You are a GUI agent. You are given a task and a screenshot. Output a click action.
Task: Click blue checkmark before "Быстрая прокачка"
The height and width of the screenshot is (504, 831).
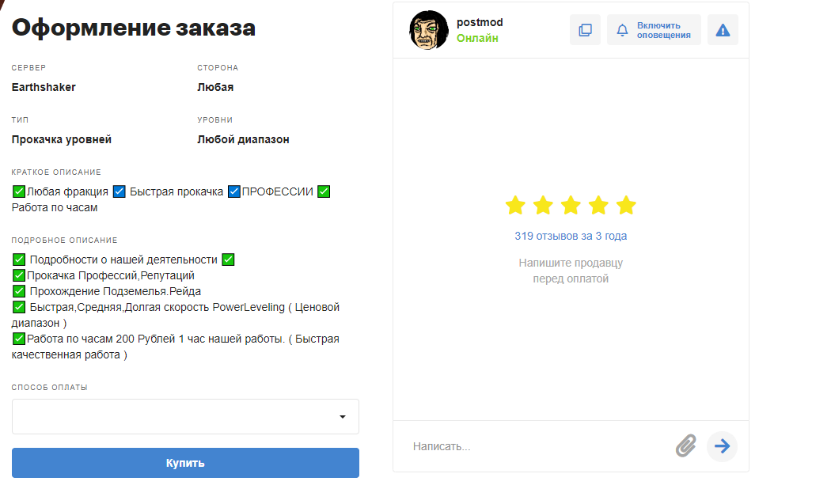click(x=120, y=191)
